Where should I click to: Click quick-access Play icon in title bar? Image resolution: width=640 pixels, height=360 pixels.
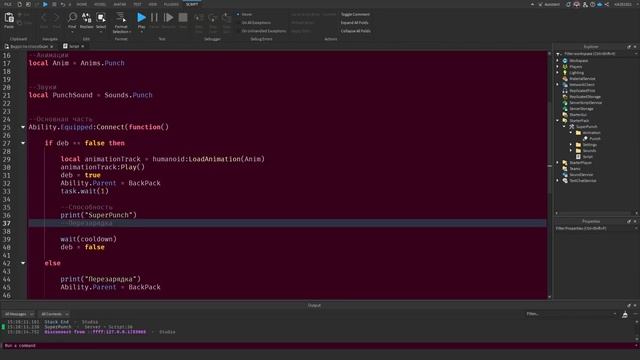pos(45,4)
